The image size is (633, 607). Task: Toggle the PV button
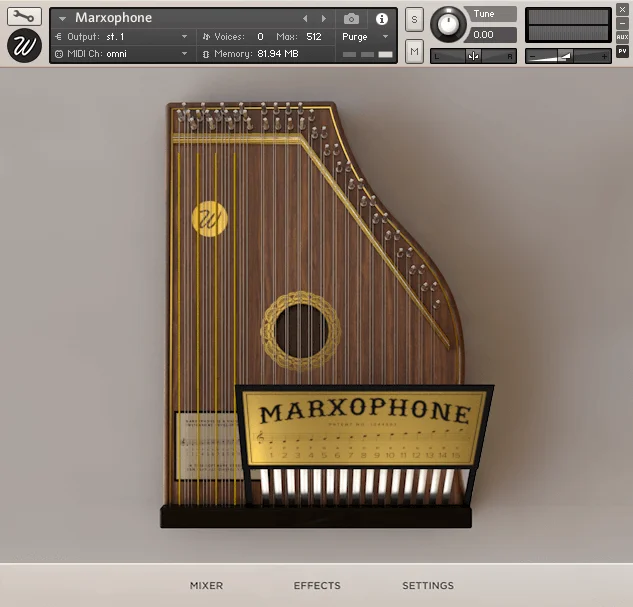pyautogui.click(x=622, y=51)
